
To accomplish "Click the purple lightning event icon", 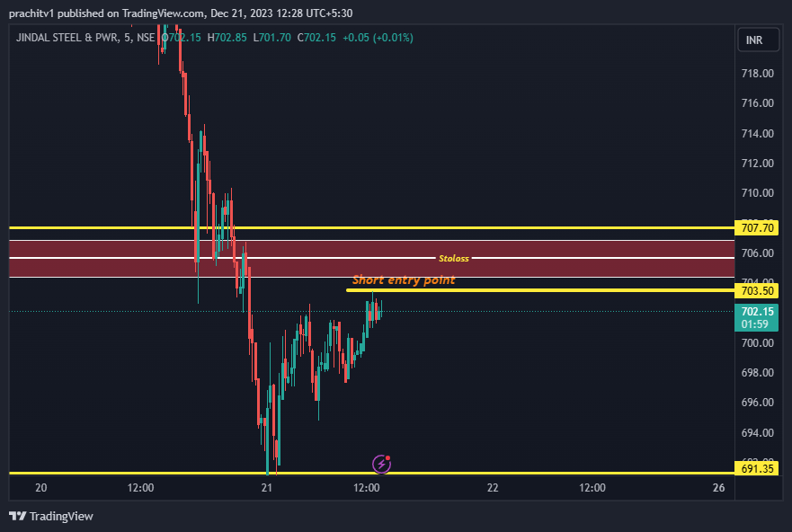I will pos(381,464).
